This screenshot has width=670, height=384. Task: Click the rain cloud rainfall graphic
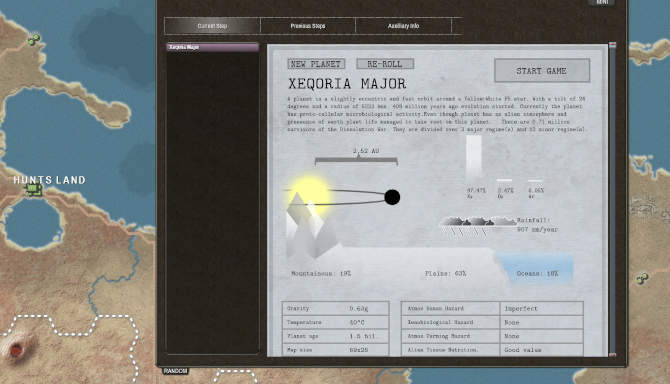tap(478, 227)
